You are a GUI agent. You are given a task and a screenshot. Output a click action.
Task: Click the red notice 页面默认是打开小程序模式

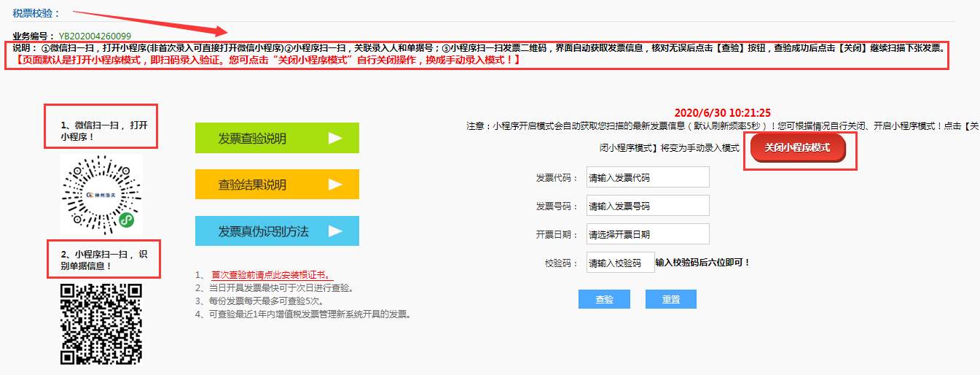click(267, 61)
